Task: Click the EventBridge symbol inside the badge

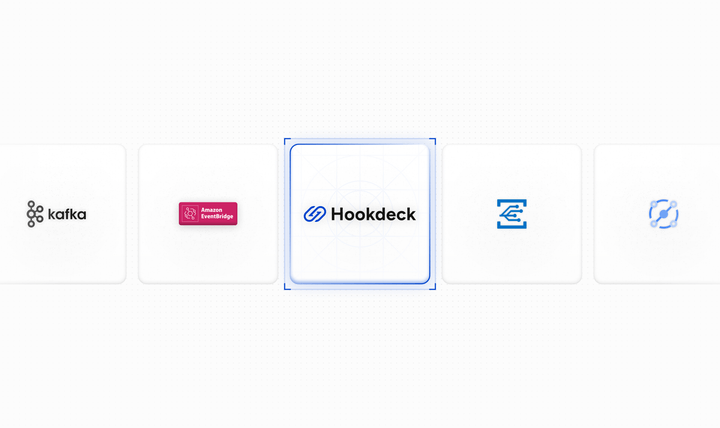Action: click(190, 214)
